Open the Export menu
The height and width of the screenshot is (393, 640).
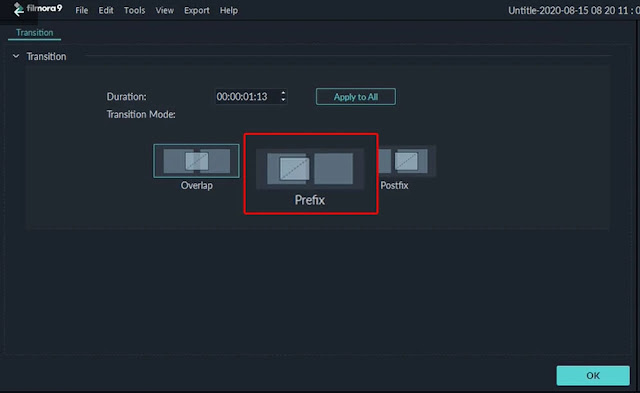tap(196, 11)
